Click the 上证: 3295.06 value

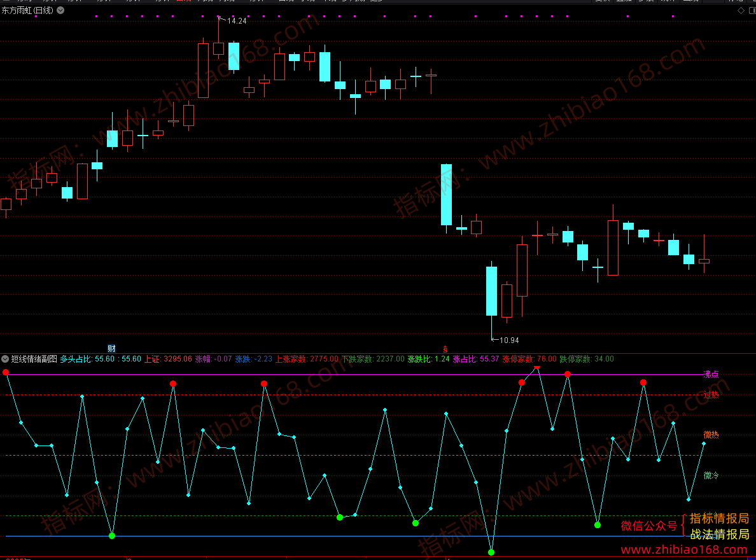[x=168, y=359]
